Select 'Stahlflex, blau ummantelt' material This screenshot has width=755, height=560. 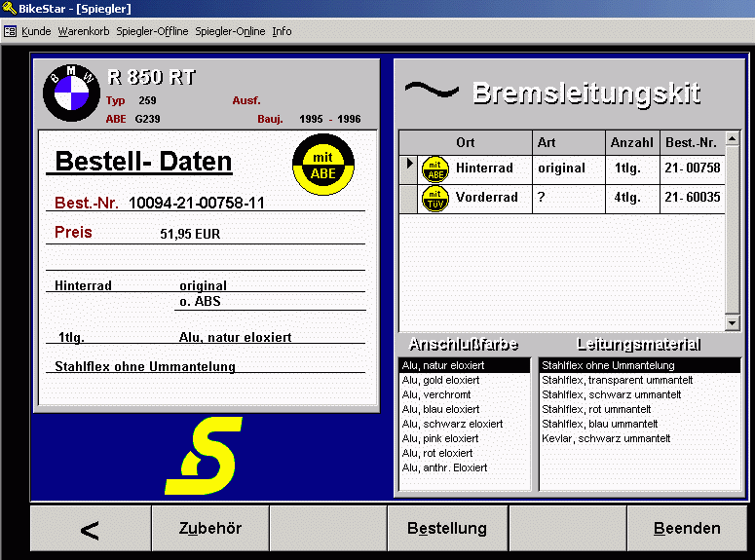[x=639, y=424]
